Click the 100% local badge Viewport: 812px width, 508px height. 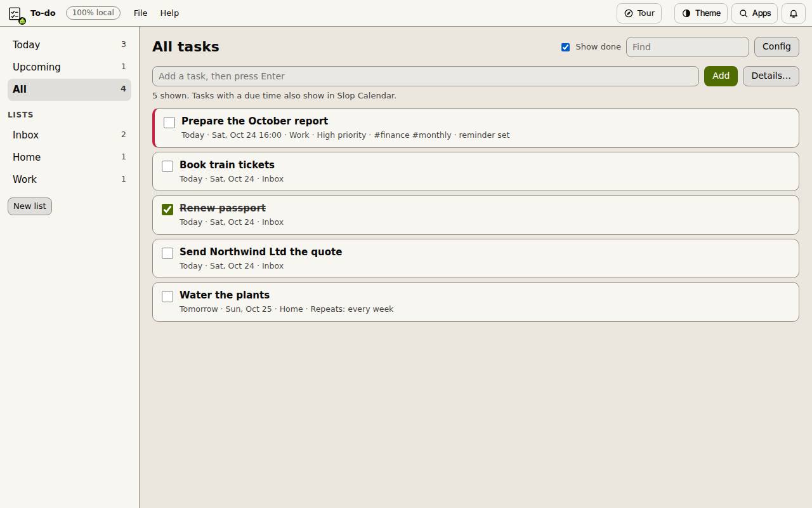(93, 13)
